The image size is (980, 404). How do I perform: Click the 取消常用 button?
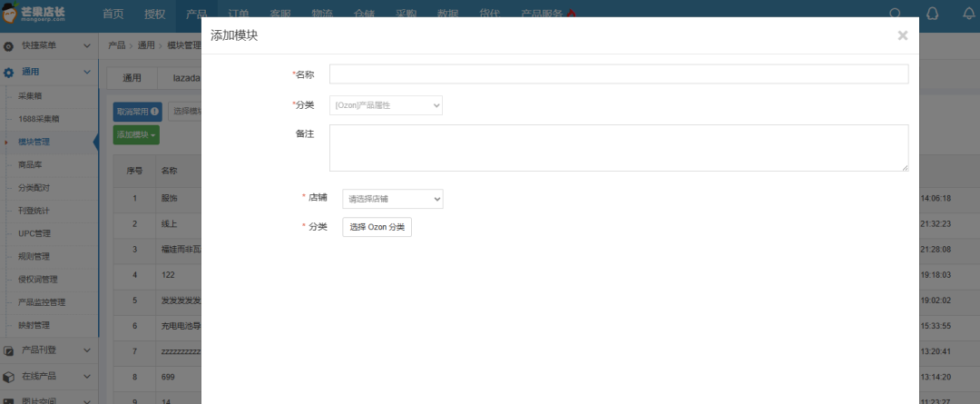pyautogui.click(x=138, y=112)
